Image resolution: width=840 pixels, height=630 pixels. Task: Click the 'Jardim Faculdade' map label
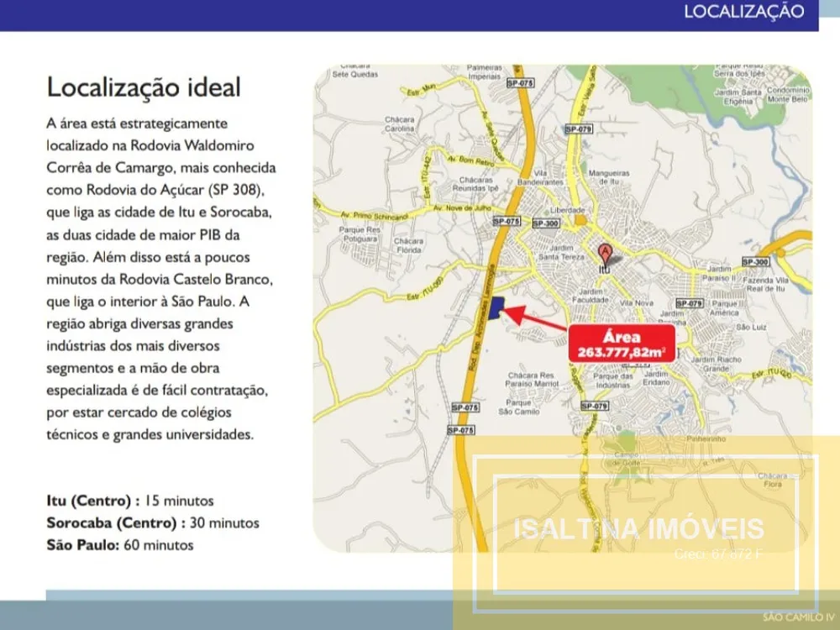click(590, 296)
